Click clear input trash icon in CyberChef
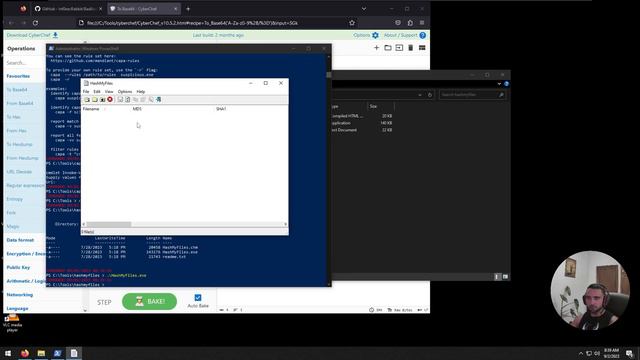 (411, 48)
